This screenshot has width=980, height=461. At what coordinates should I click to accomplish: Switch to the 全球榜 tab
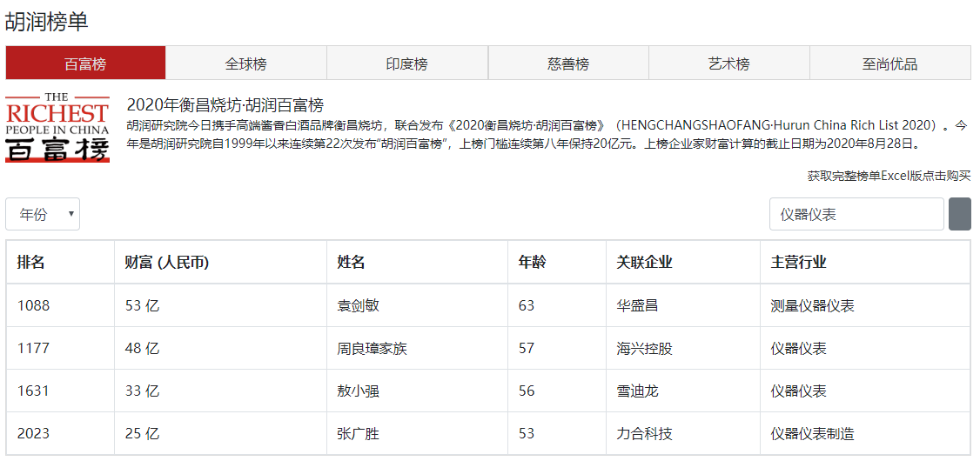coord(246,63)
